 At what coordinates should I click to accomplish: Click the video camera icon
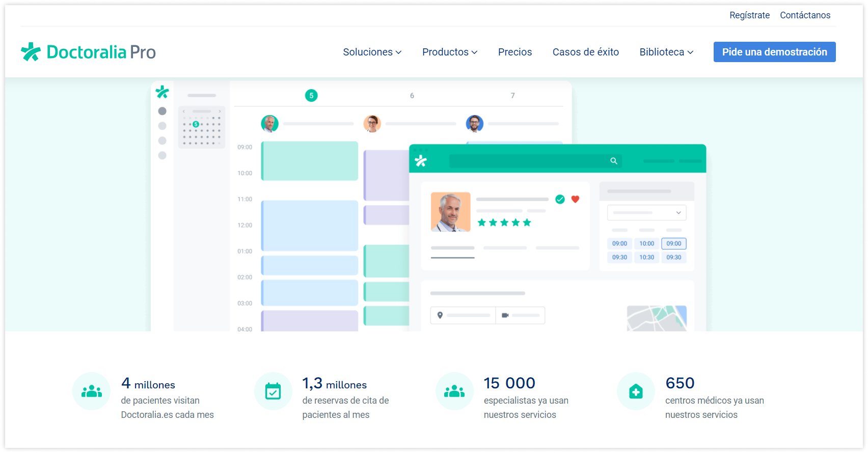[x=505, y=315]
